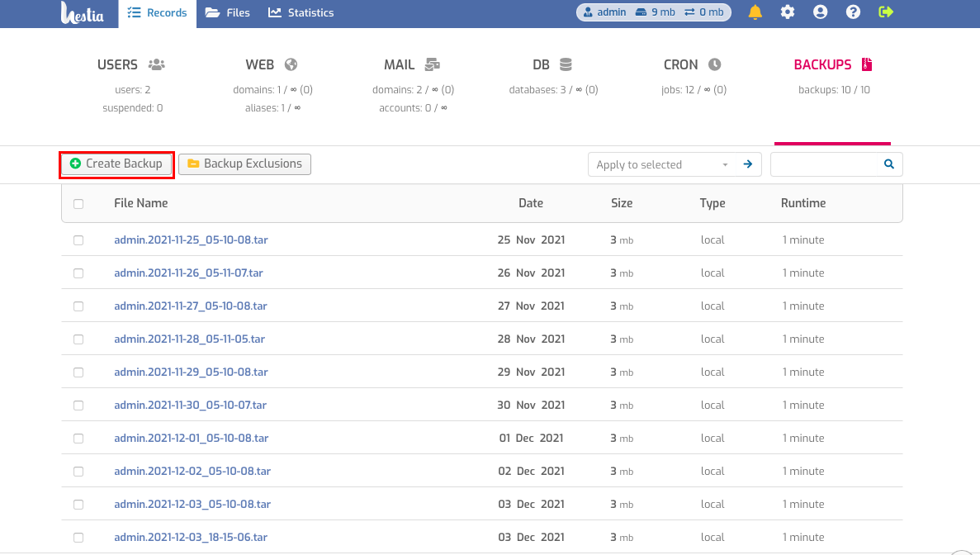
Task: Check the box for admin.2021-11-29_05-10-08.tar
Action: [78, 372]
